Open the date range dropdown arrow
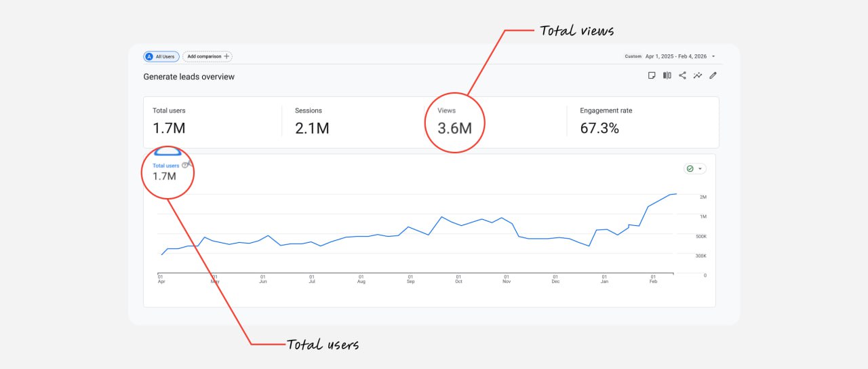 [x=713, y=56]
